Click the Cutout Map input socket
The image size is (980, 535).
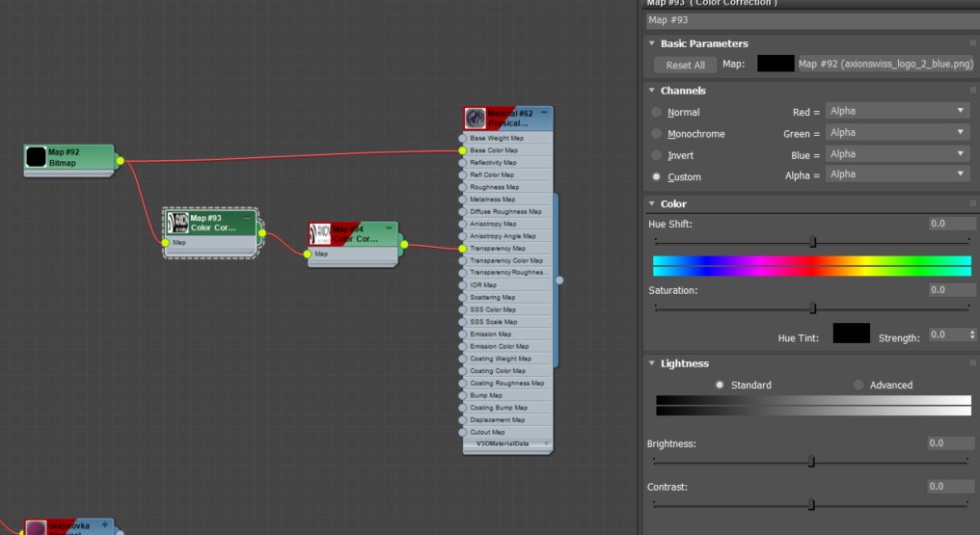462,432
